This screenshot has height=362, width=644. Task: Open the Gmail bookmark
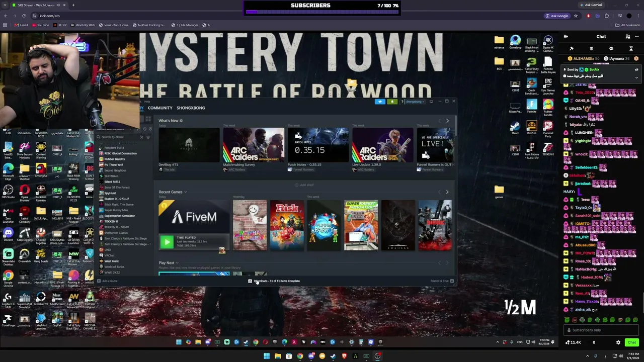tap(22, 25)
